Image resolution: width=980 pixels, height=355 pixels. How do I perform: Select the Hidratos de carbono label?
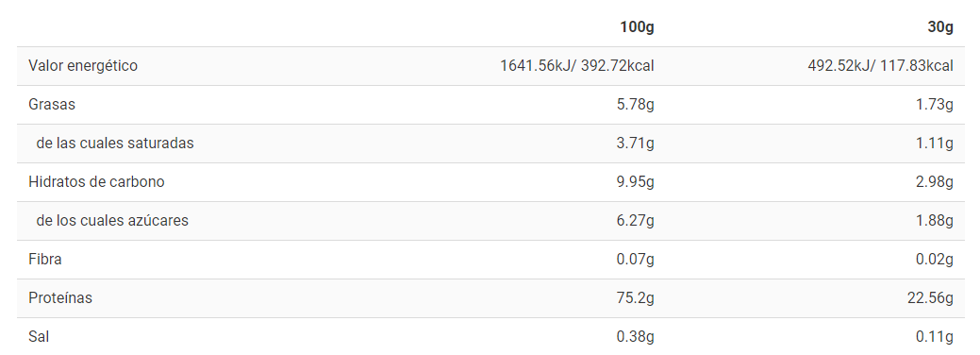[x=97, y=182]
